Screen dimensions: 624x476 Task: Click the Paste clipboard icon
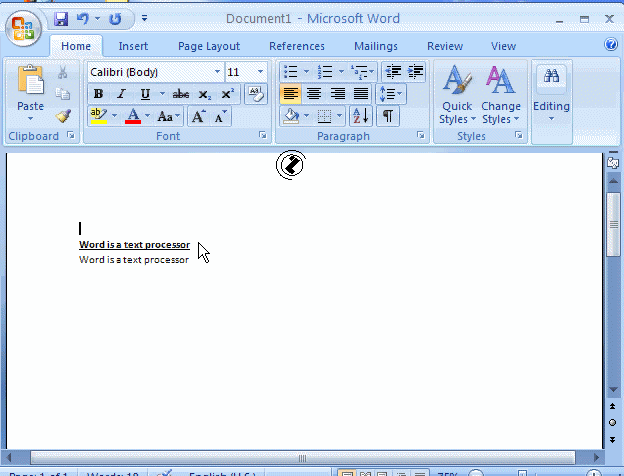coord(30,80)
